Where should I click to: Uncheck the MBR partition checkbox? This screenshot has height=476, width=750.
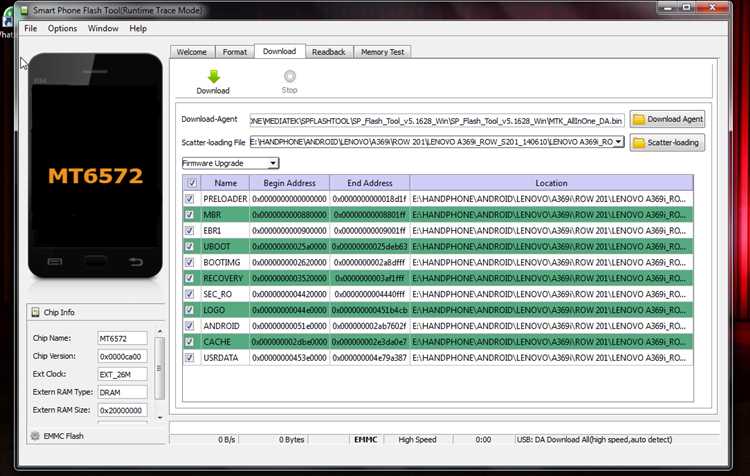[x=189, y=214]
